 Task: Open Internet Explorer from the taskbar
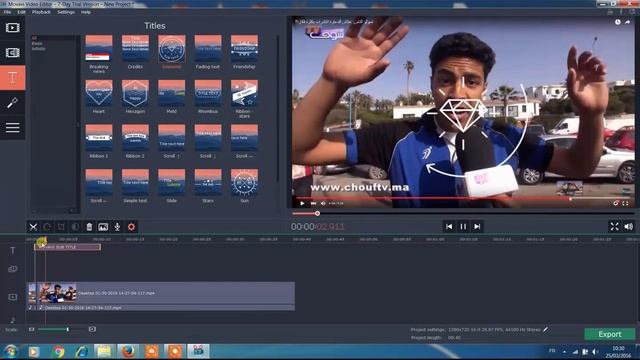click(82, 351)
